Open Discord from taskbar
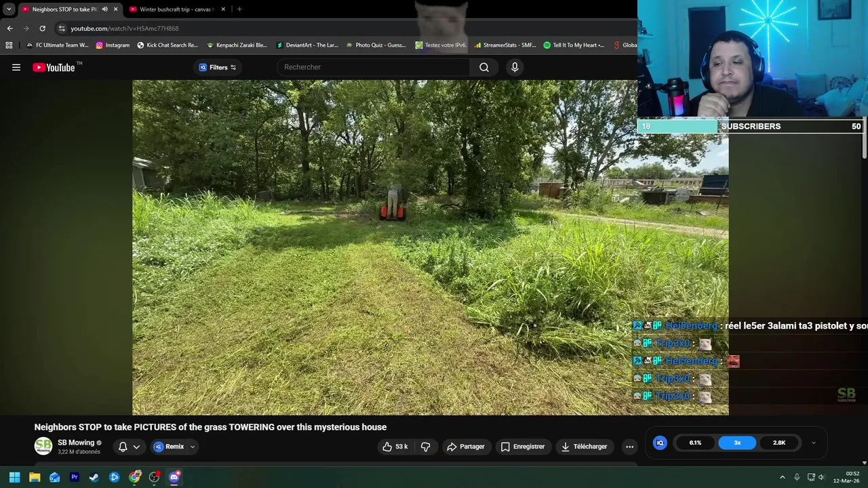Image resolution: width=868 pixels, height=488 pixels. [174, 477]
